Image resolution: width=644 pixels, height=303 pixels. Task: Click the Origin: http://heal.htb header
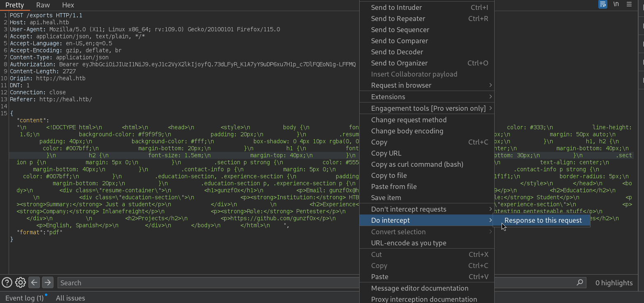click(x=48, y=78)
